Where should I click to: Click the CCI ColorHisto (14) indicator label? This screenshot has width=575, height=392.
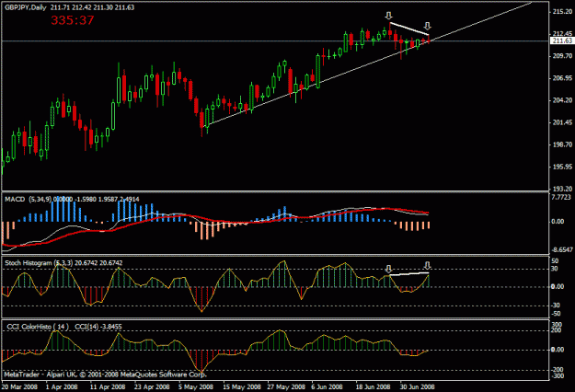coord(38,327)
